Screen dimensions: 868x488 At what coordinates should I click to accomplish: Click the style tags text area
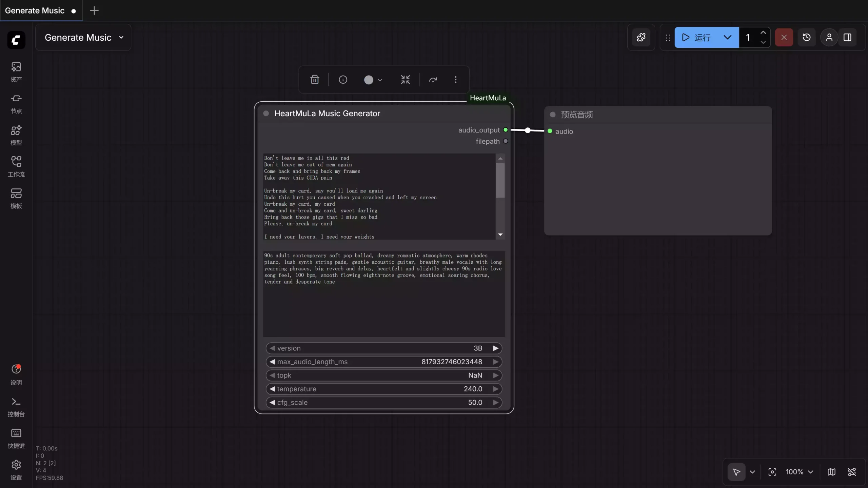[384, 294]
